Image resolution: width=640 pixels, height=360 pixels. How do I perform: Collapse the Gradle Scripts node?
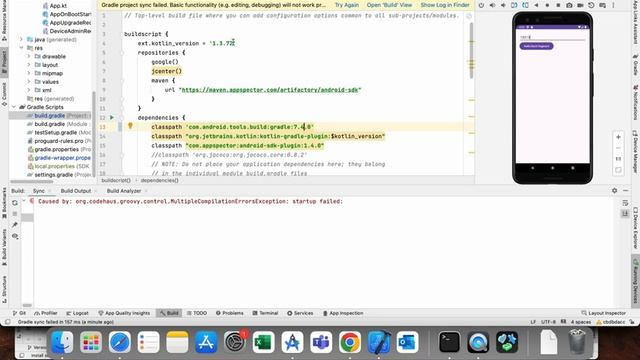[x=14, y=107]
